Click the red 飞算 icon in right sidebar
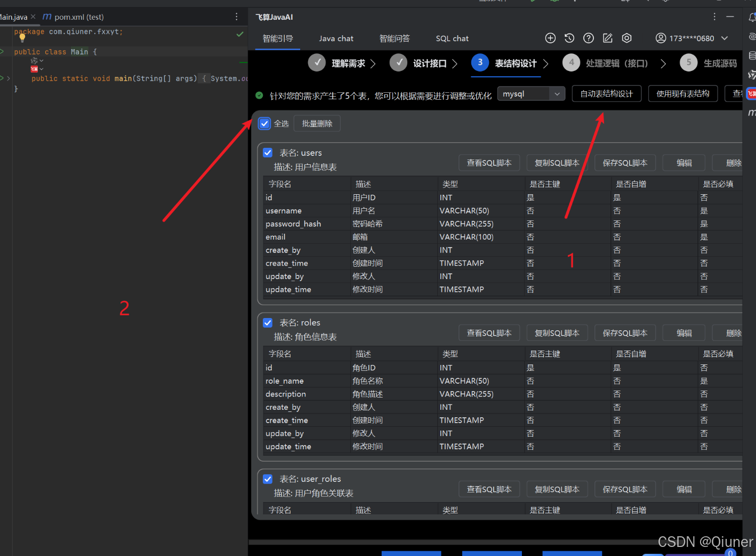Image resolution: width=756 pixels, height=556 pixels. (752, 94)
